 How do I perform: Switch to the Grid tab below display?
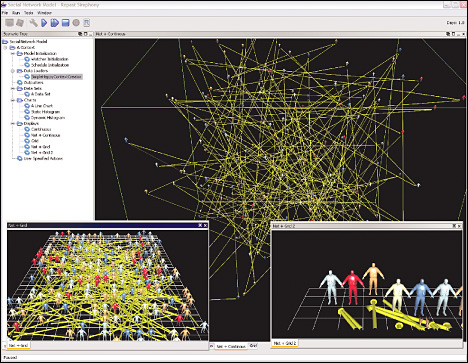point(254,346)
